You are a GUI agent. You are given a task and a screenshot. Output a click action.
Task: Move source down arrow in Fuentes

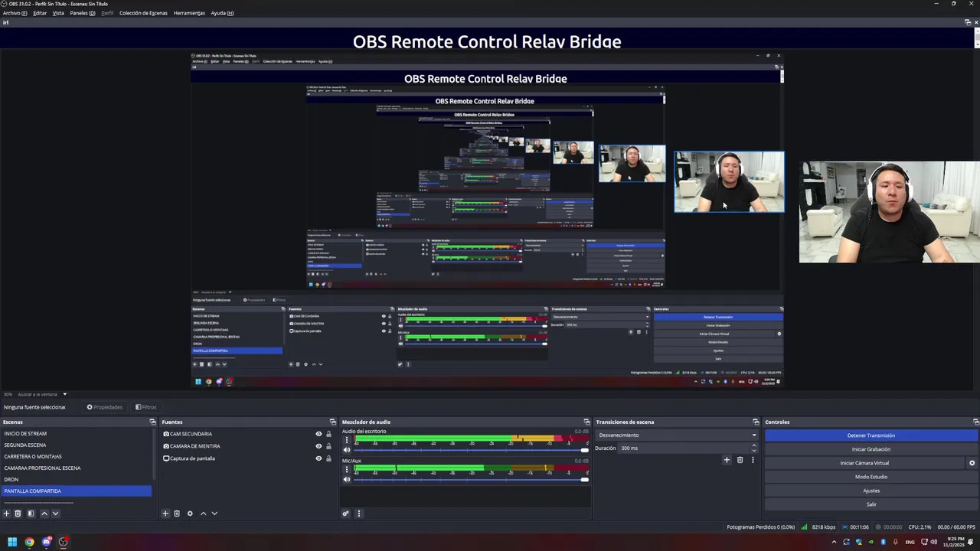[x=214, y=514]
